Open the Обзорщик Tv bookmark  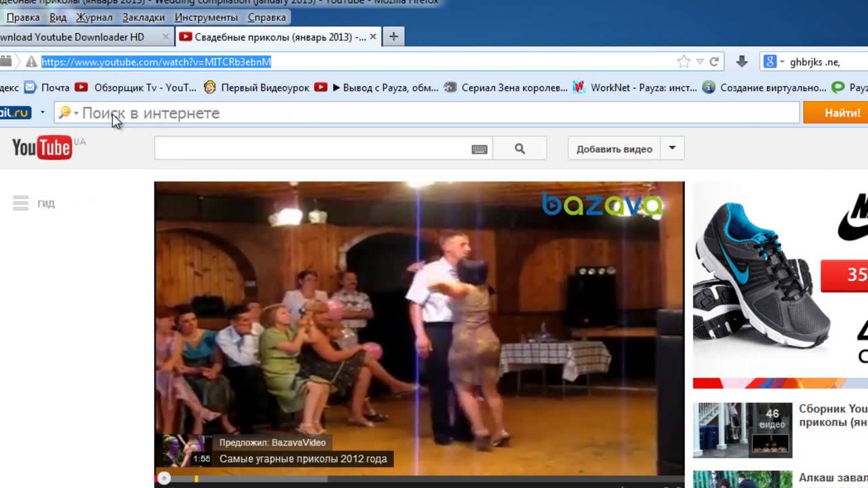click(x=136, y=87)
